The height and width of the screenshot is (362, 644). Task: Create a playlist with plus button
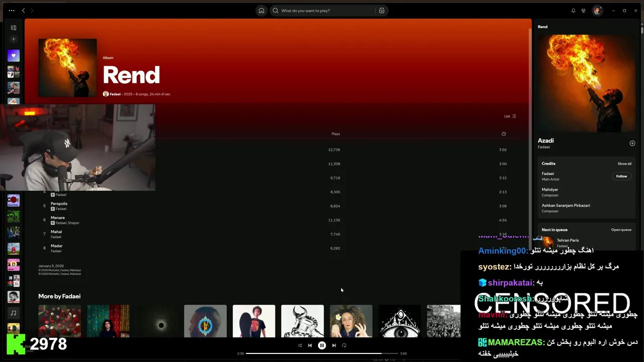pos(14,39)
